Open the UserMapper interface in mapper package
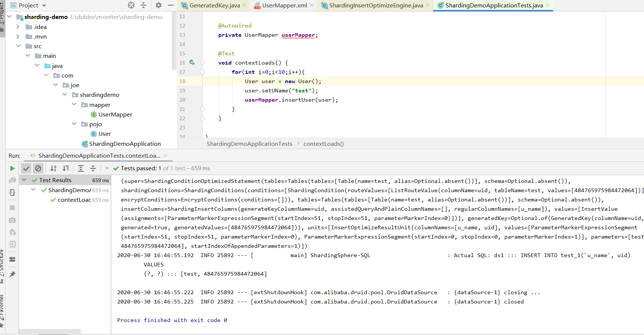The height and width of the screenshot is (335, 644). pyautogui.click(x=115, y=114)
